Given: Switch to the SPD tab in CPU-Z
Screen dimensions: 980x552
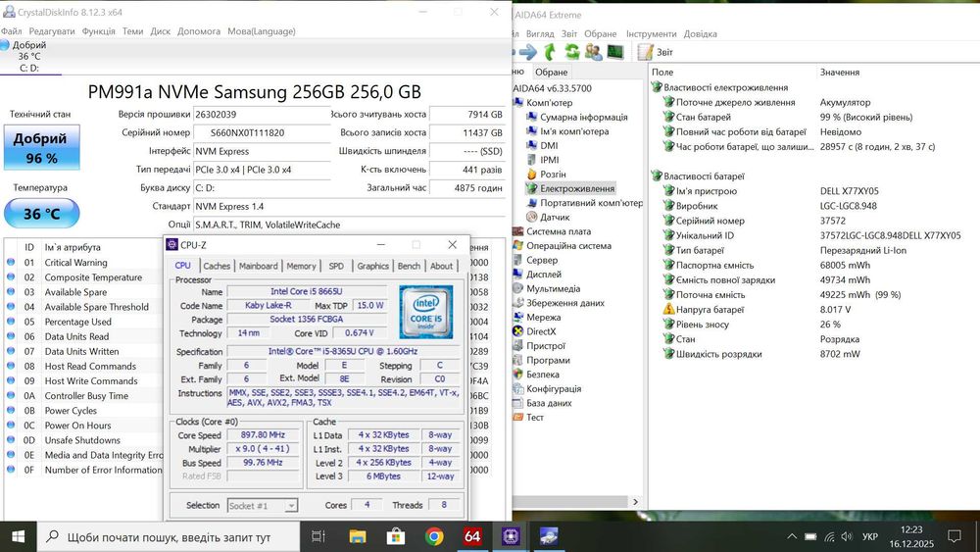Looking at the screenshot, I should tap(336, 266).
